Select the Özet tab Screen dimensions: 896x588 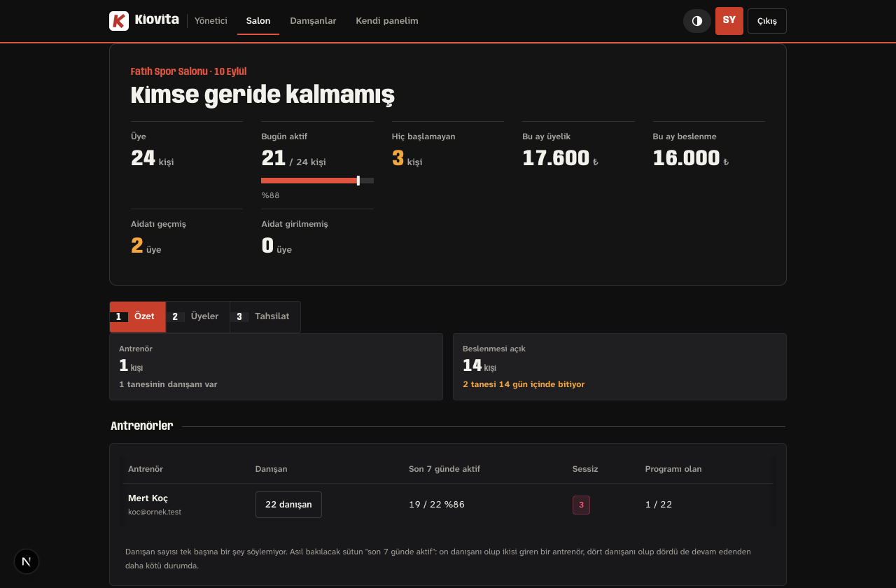pos(138,316)
